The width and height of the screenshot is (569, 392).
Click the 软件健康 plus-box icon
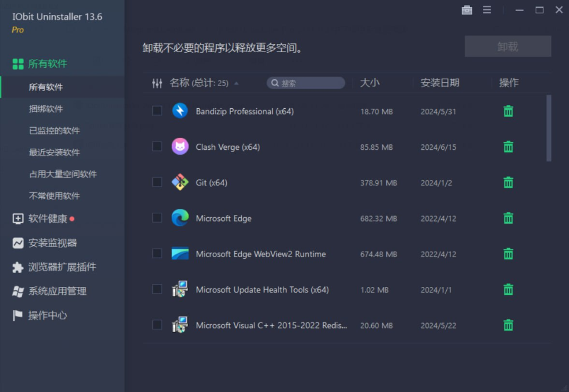[18, 219]
